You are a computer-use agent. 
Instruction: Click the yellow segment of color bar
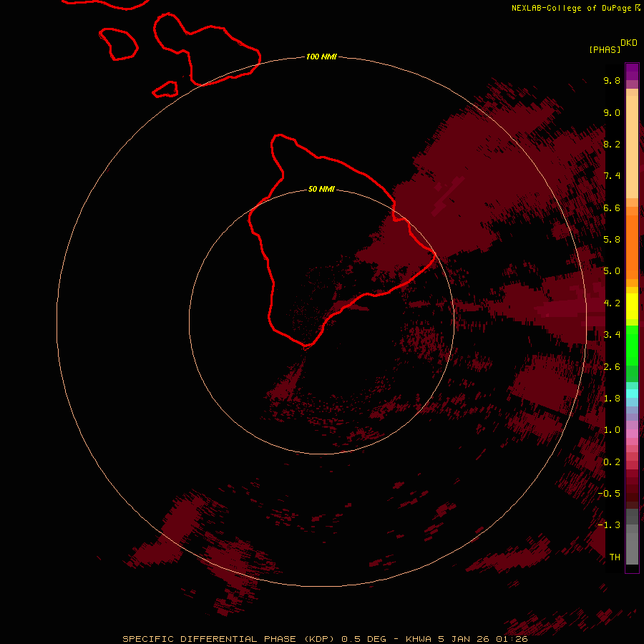[632, 306]
